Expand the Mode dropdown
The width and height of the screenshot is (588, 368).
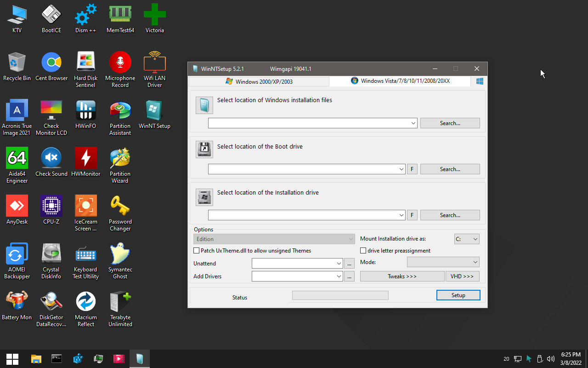pos(443,262)
